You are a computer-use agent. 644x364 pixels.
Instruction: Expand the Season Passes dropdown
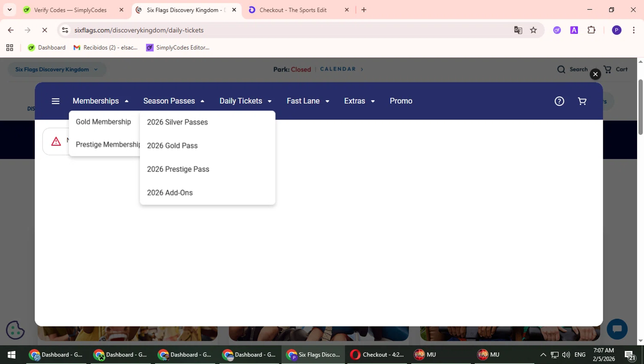point(173,101)
